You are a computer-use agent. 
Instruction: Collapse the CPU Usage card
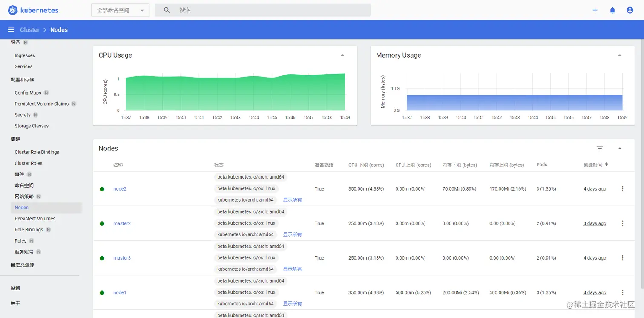[342, 55]
